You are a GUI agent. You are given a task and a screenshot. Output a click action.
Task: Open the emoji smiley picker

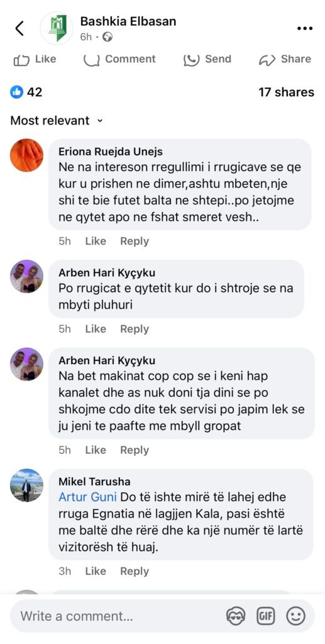pos(295,616)
